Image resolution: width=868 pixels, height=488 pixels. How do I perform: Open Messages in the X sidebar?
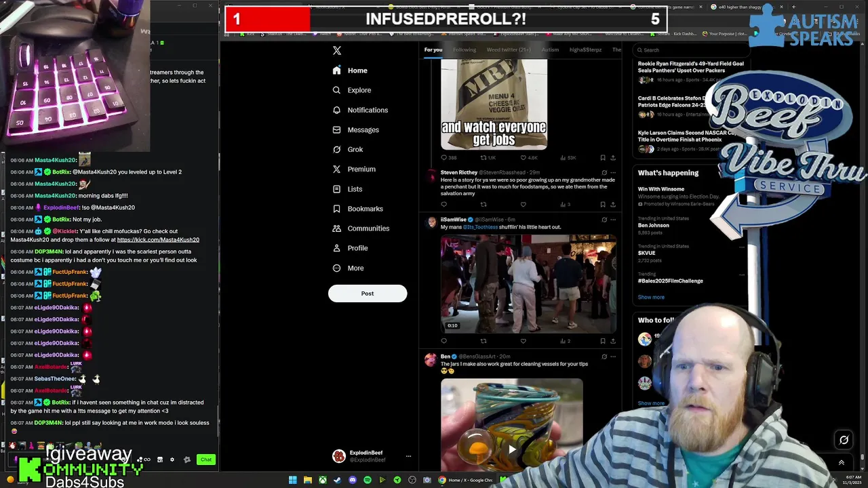(x=355, y=129)
